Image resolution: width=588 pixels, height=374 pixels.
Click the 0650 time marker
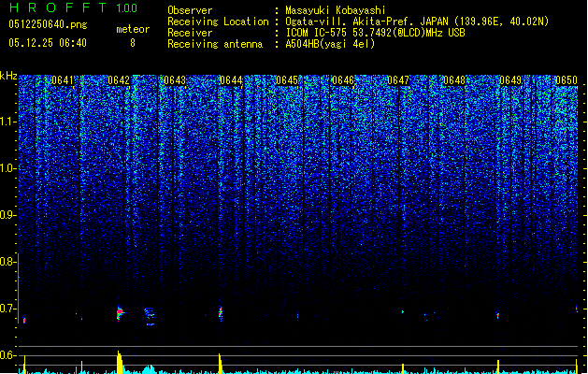(x=566, y=80)
